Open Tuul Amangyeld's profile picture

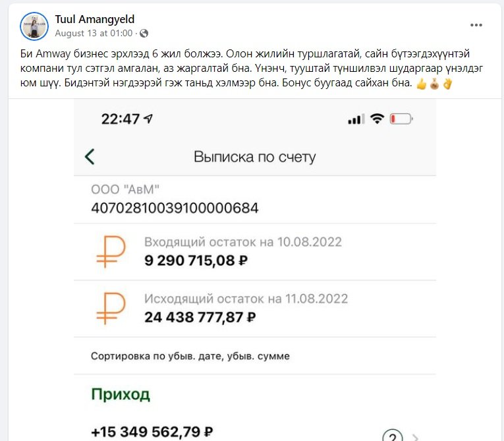[34, 26]
